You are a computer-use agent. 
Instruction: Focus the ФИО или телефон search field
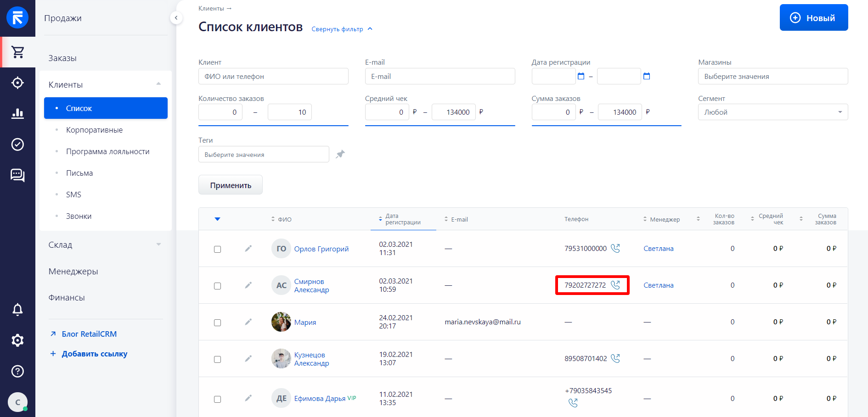pyautogui.click(x=273, y=77)
